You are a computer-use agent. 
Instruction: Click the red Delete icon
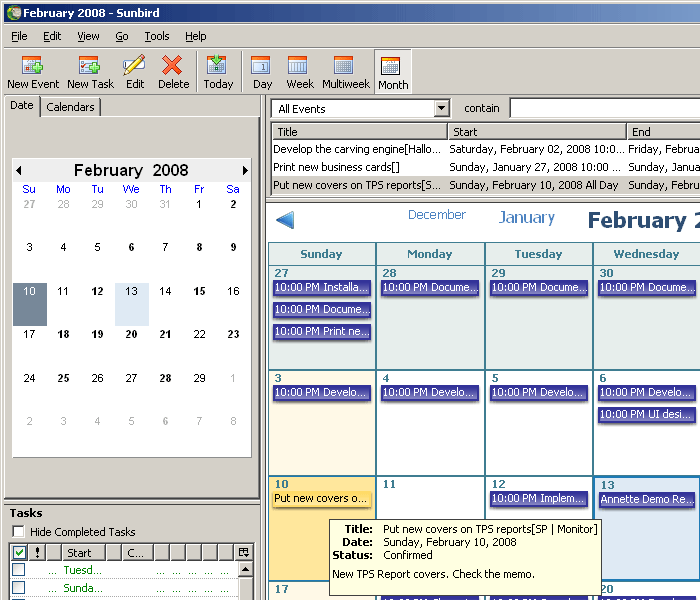tap(173, 66)
